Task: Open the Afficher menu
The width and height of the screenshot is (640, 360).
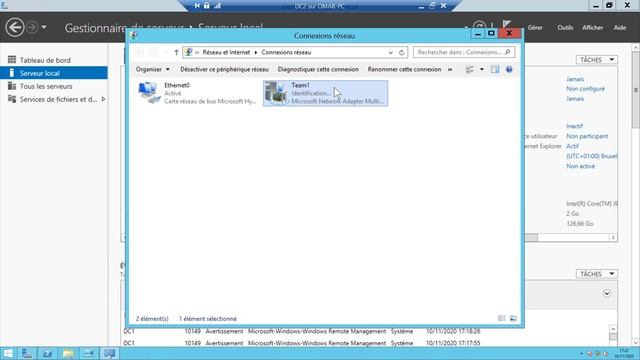Action: 592,28
